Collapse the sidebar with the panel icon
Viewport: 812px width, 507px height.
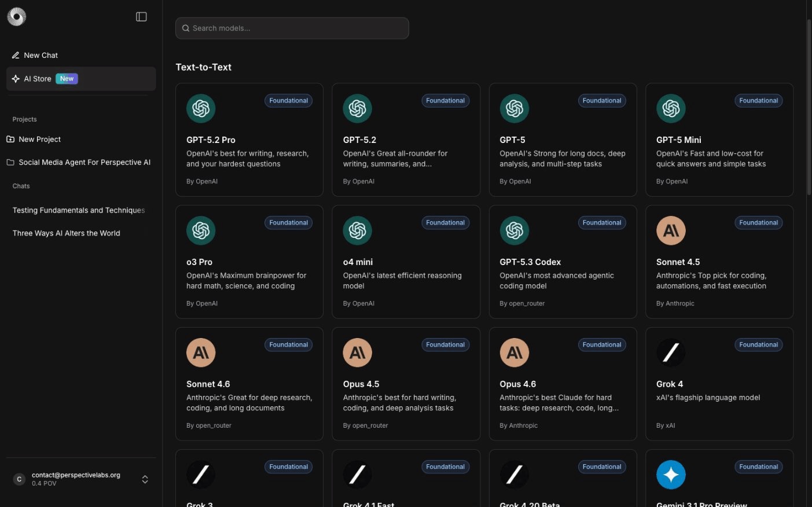(x=141, y=17)
